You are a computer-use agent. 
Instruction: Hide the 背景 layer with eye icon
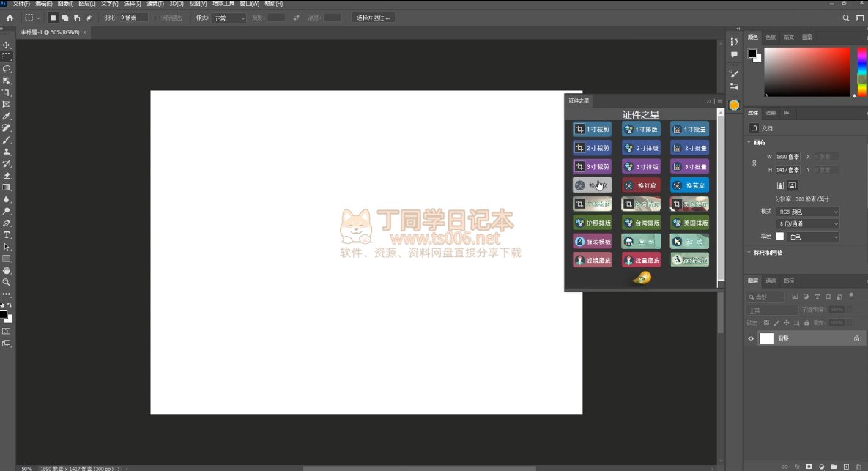click(751, 339)
